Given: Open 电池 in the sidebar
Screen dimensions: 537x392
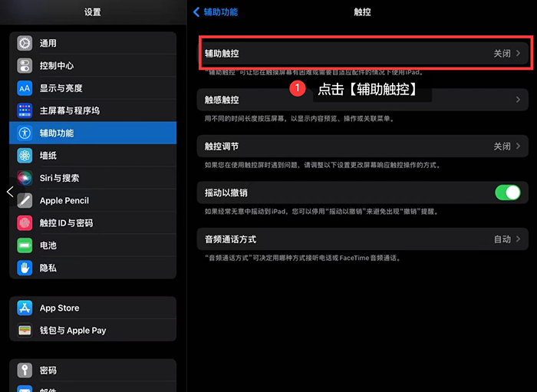Looking at the screenshot, I should [93, 245].
